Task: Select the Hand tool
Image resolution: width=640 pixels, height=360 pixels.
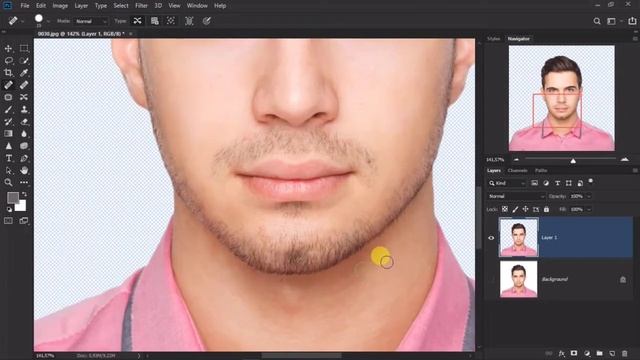Action: point(24,170)
